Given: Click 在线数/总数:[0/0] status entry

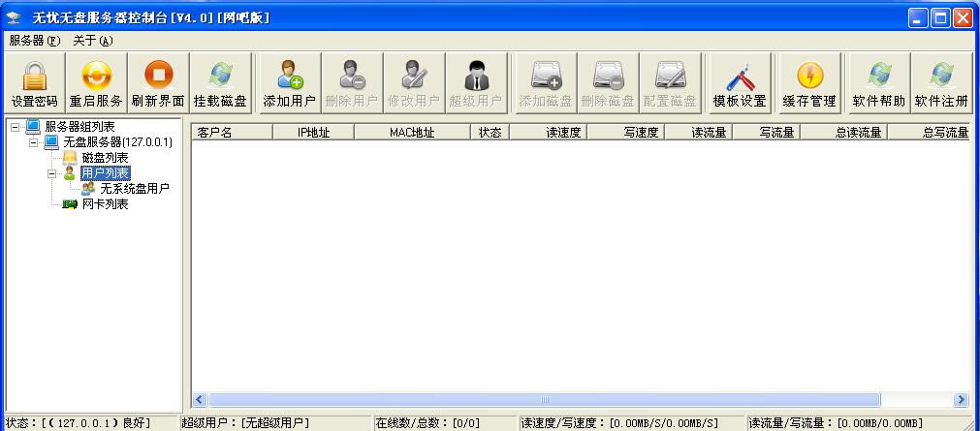Looking at the screenshot, I should [x=427, y=423].
